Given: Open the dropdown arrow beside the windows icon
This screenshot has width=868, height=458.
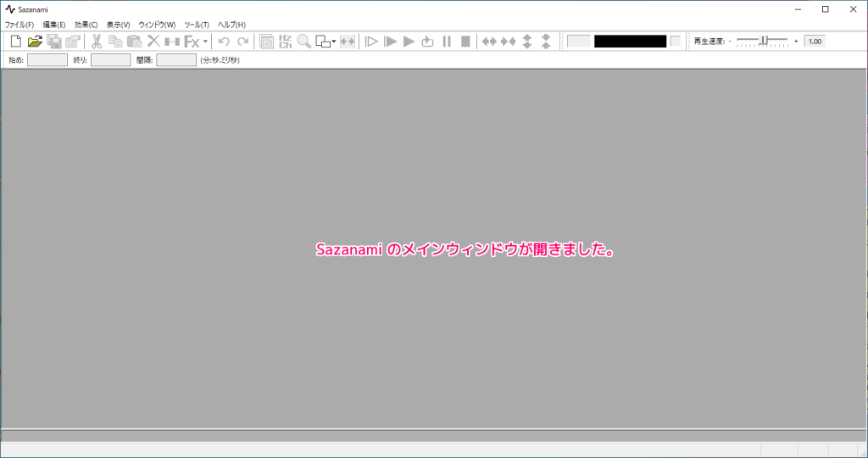Looking at the screenshot, I should tap(334, 42).
